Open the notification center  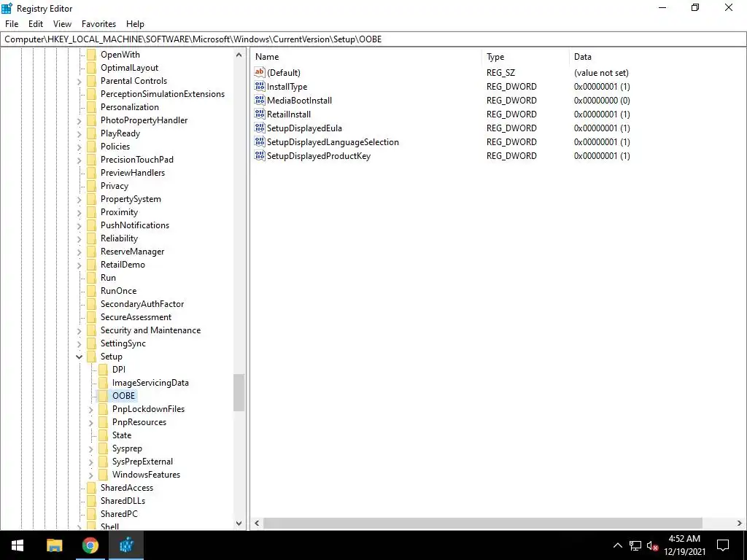pyautogui.click(x=723, y=545)
